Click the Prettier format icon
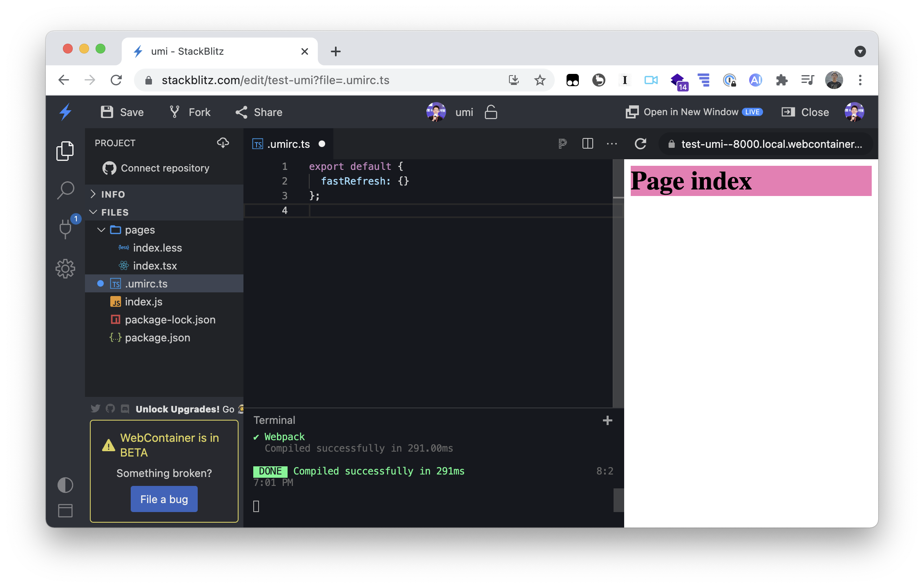The height and width of the screenshot is (588, 924). coord(562,144)
